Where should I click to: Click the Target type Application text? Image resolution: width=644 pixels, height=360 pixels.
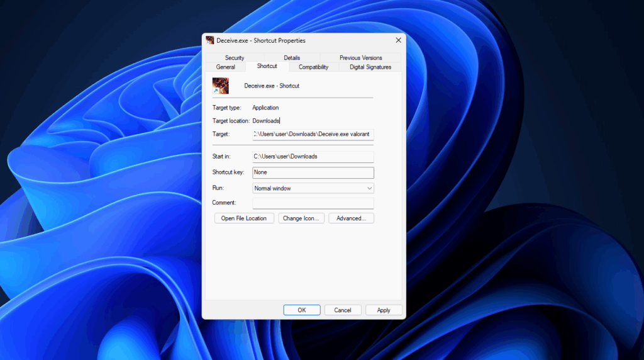[x=265, y=108]
